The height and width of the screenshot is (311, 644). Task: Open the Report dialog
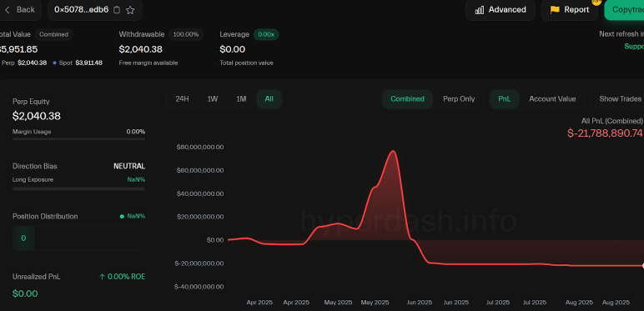pos(569,10)
